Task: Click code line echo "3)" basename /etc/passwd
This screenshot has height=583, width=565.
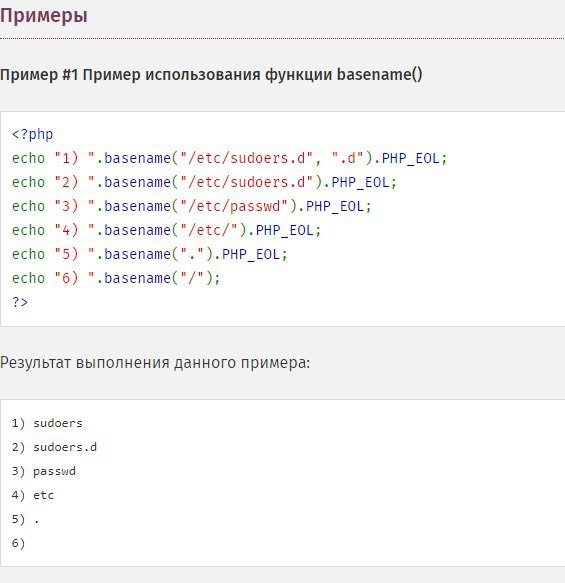Action: tap(192, 206)
